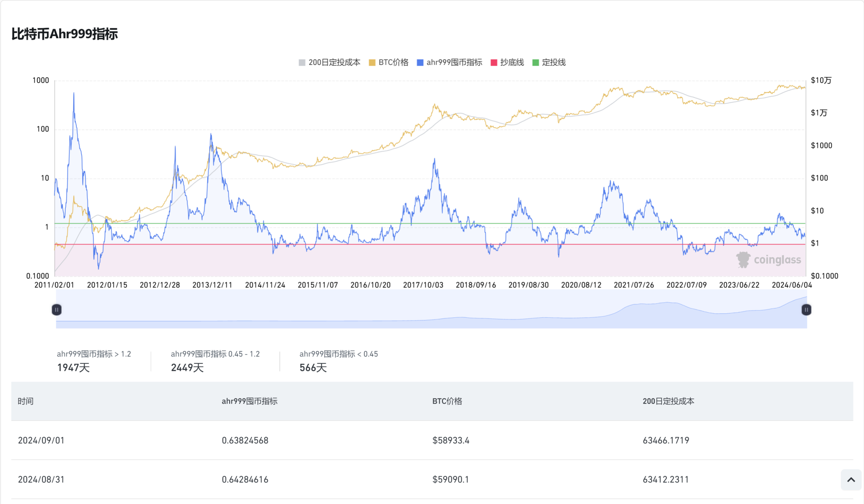
Task: Click the 时间 column header
Action: coord(26,401)
